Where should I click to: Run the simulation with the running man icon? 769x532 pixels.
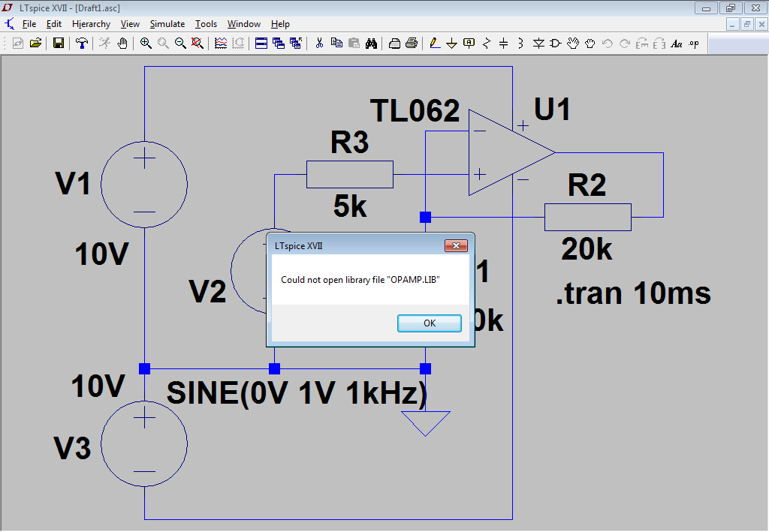click(104, 44)
